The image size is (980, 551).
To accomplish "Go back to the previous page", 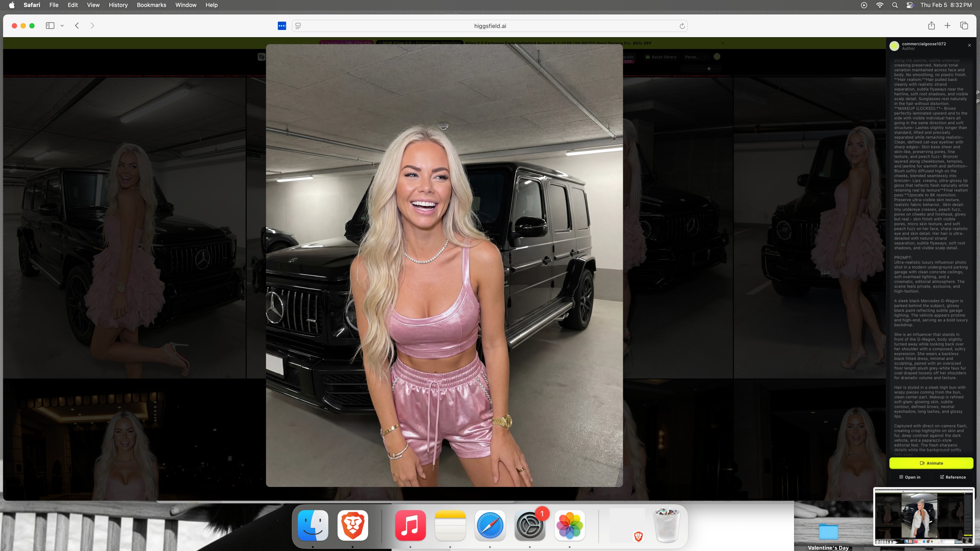I will click(77, 26).
